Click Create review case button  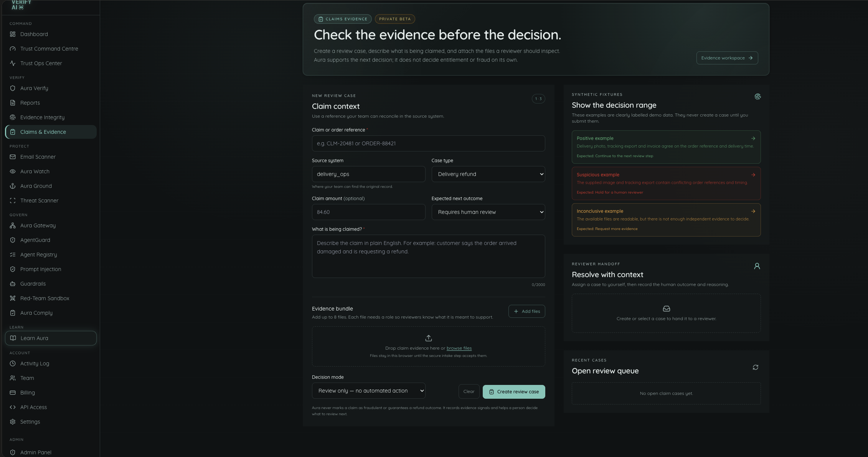[x=514, y=392]
